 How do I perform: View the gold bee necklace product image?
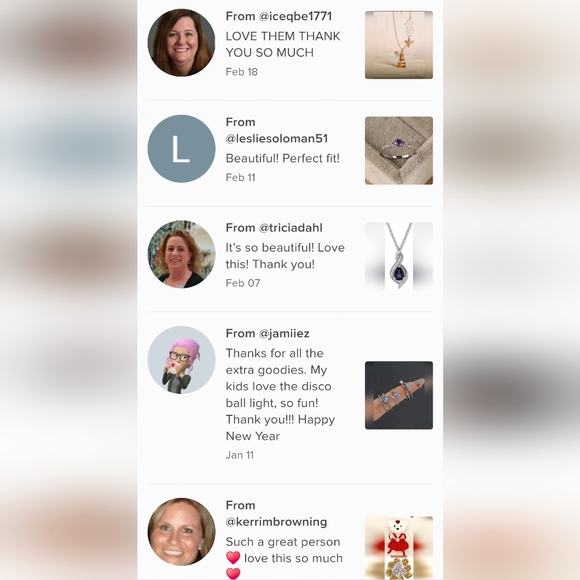(399, 45)
